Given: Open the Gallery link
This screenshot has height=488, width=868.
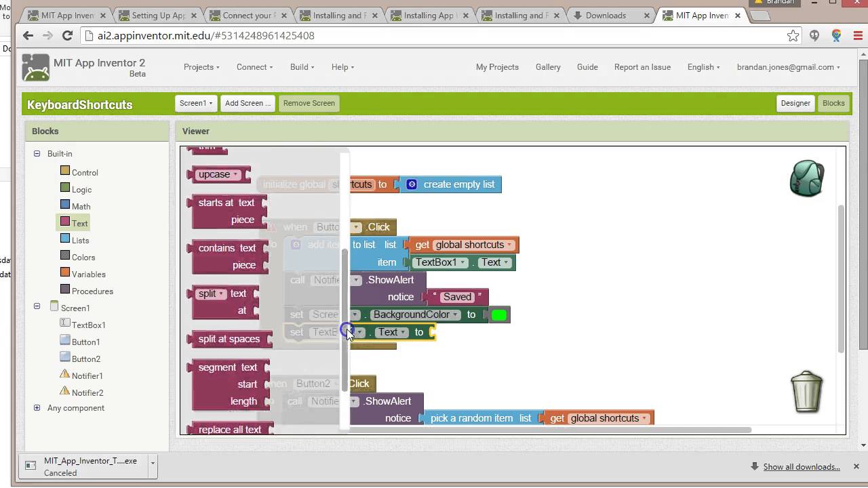Looking at the screenshot, I should (548, 67).
